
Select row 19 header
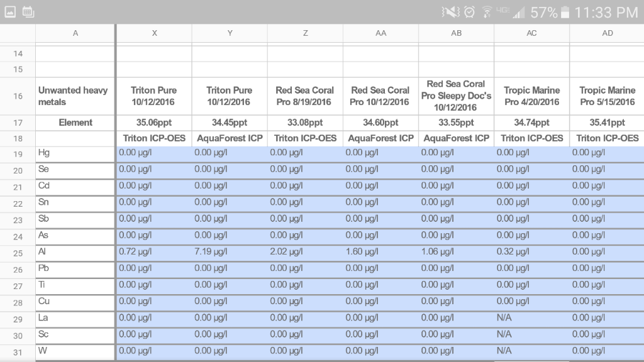[x=18, y=155]
